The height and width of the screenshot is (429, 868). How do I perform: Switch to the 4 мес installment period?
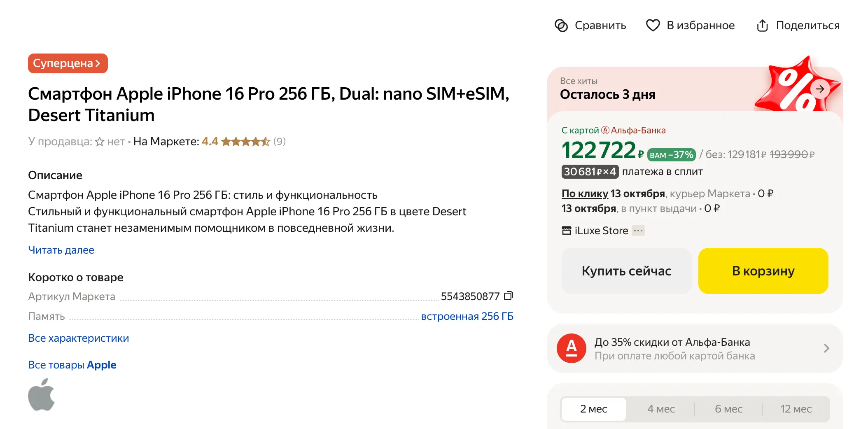(661, 409)
